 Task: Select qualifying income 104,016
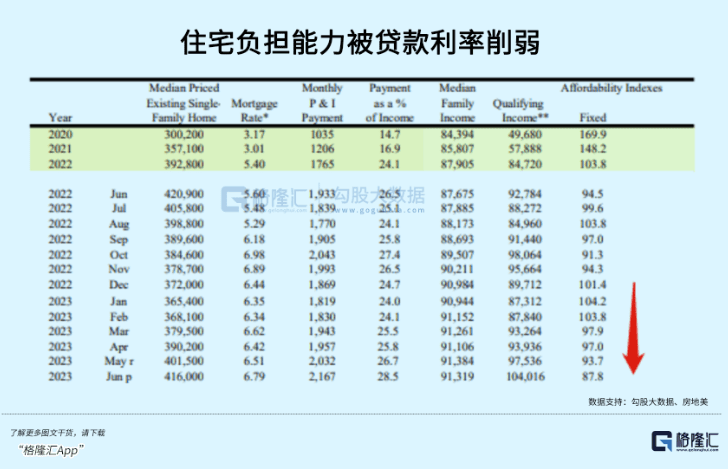tap(525, 377)
